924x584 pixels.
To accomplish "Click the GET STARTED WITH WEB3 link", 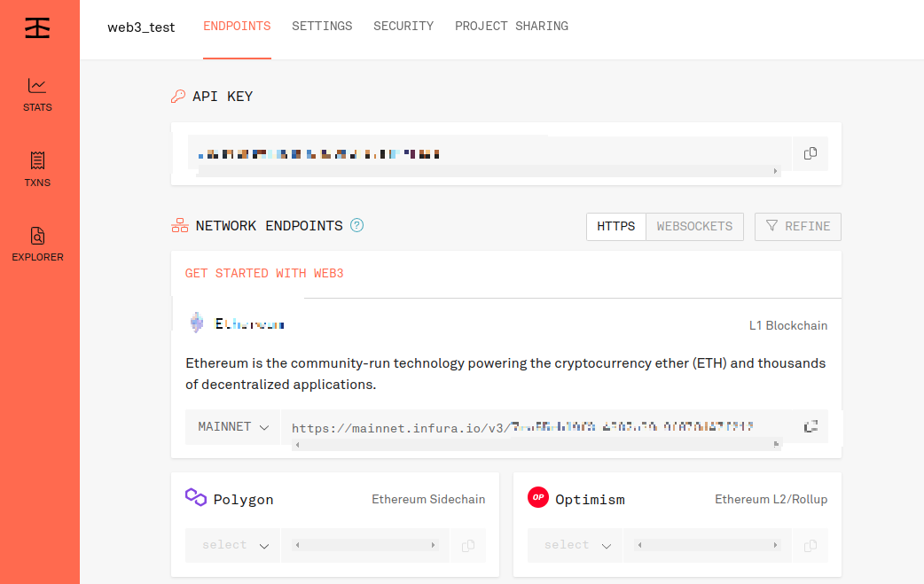I will point(264,273).
